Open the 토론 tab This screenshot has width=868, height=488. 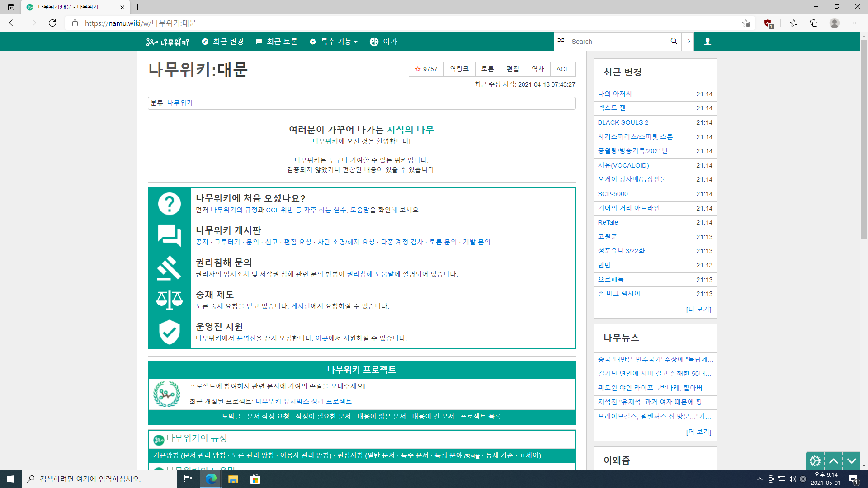click(487, 69)
